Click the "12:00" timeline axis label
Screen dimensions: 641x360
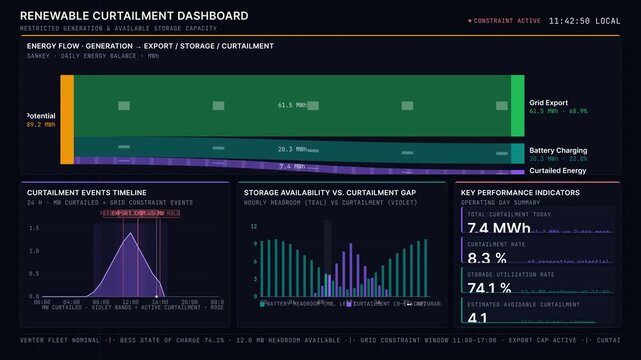point(130,302)
